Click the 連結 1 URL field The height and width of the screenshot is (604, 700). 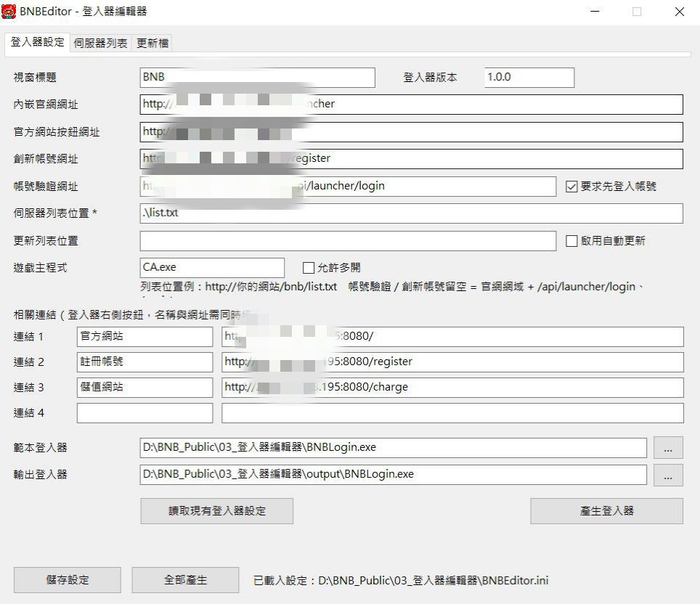coord(452,337)
